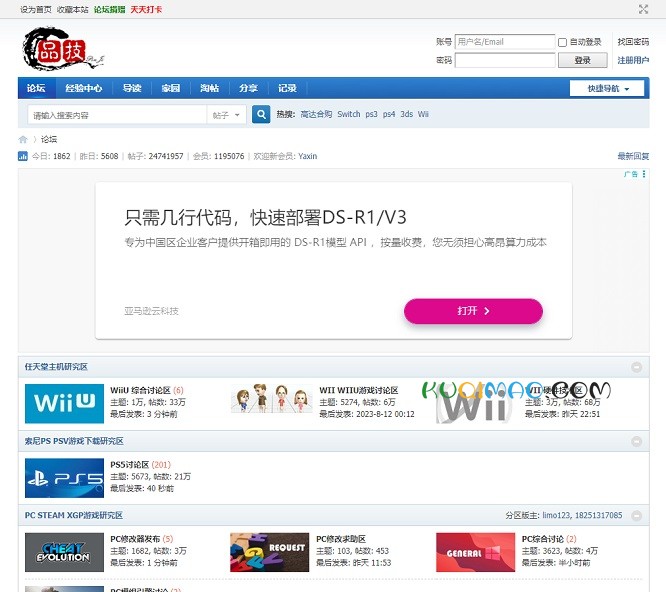
Task: Click the password input field
Action: pyautogui.click(x=505, y=60)
